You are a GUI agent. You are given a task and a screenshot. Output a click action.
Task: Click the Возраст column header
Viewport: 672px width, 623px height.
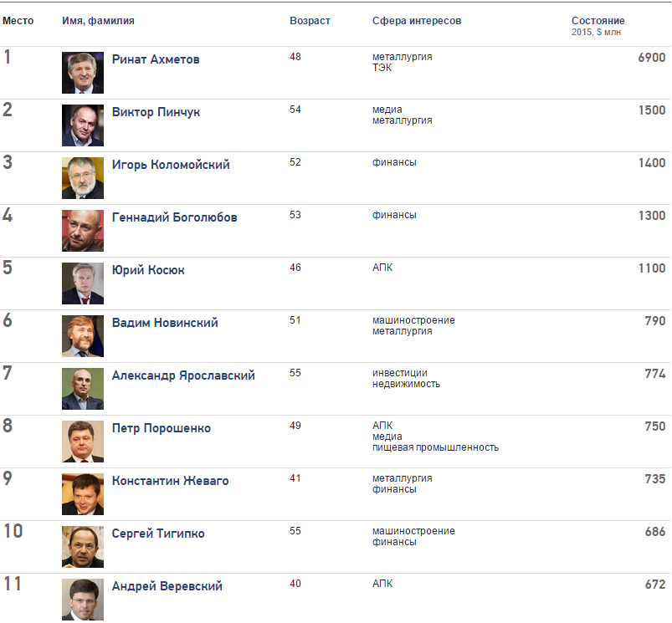point(310,21)
